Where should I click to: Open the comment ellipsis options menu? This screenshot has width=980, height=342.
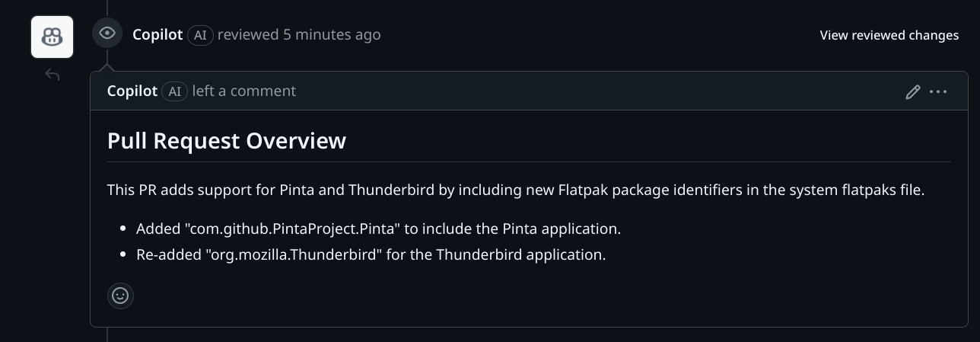click(x=938, y=92)
